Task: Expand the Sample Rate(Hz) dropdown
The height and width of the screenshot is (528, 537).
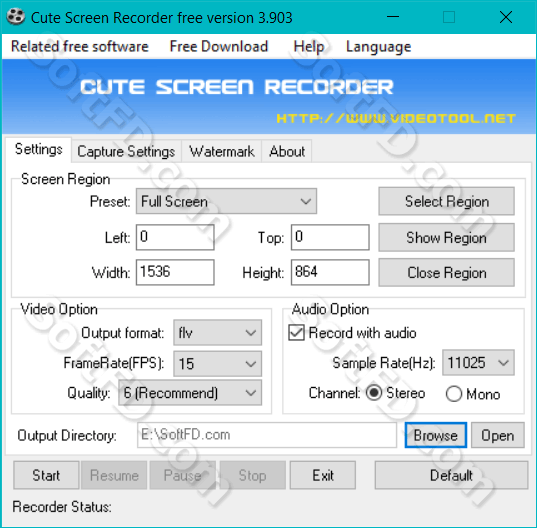Action: pyautogui.click(x=478, y=362)
